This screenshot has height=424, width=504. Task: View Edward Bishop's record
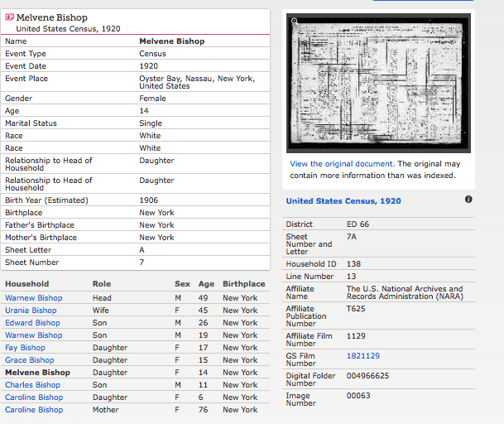tap(32, 323)
